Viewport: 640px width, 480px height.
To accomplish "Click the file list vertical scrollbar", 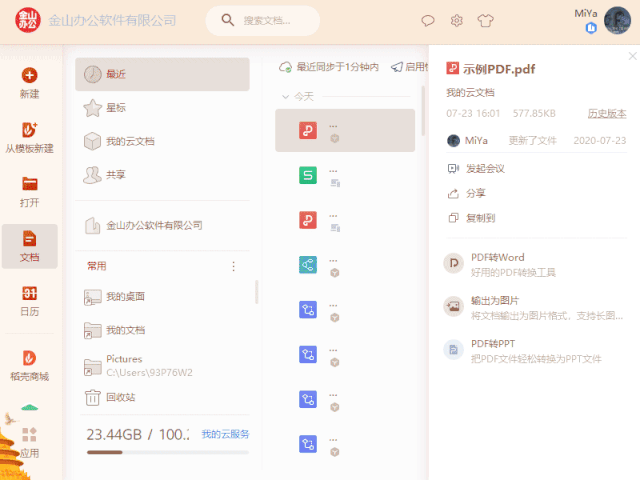I will 423,111.
